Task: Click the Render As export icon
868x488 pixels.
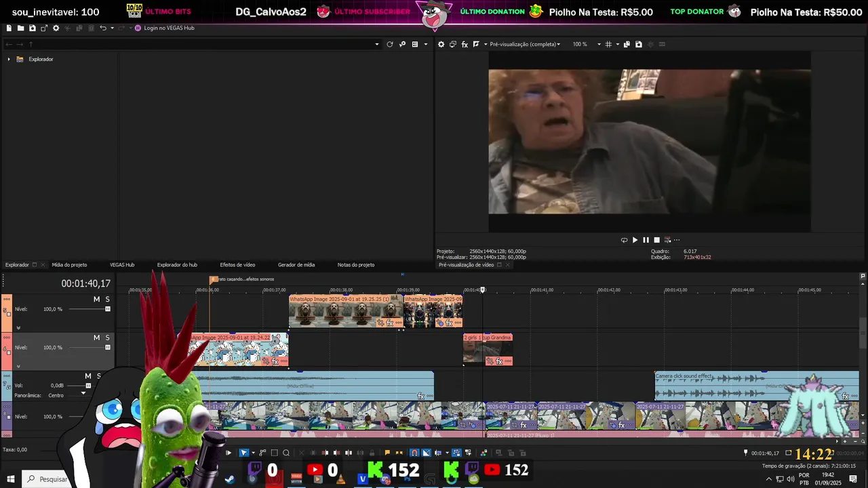Action: (44, 28)
